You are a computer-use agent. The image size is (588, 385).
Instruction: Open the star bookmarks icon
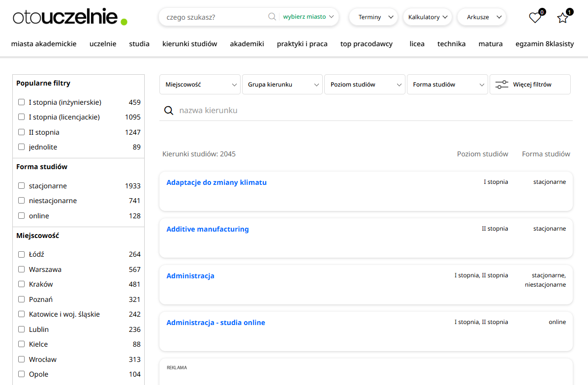pyautogui.click(x=562, y=18)
